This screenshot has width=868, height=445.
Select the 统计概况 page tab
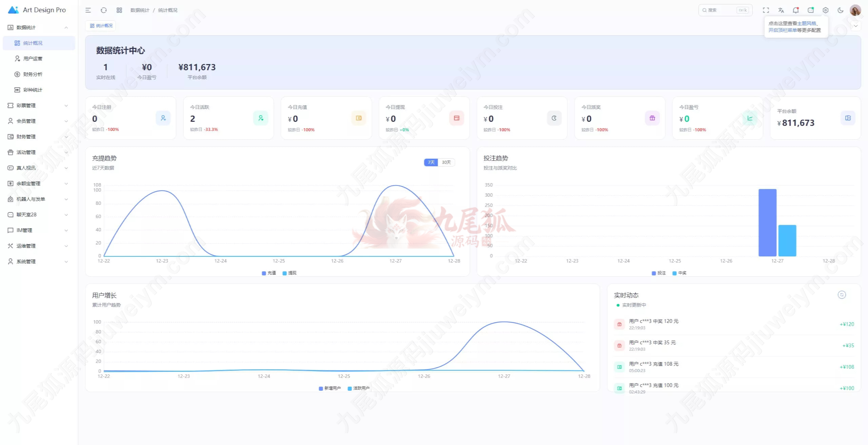click(x=101, y=26)
